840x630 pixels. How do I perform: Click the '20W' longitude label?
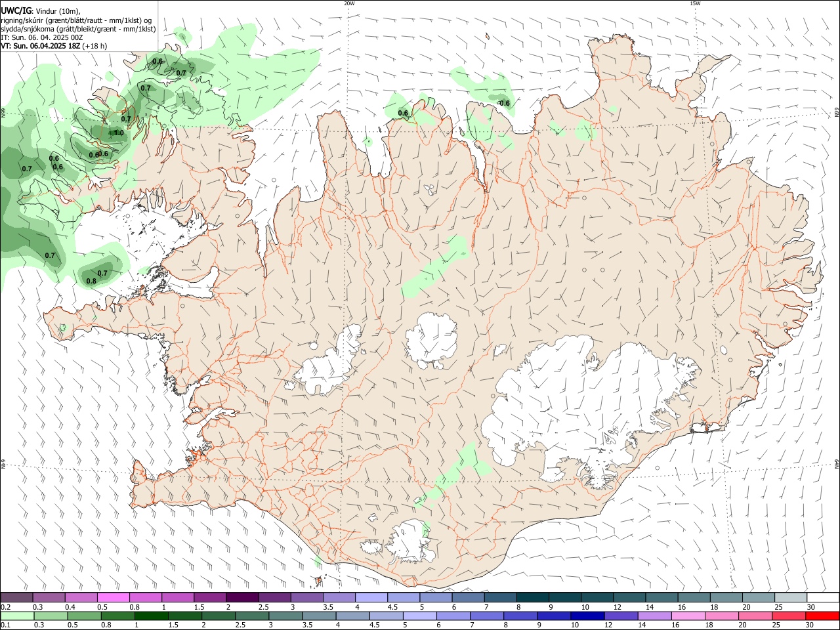(x=349, y=3)
